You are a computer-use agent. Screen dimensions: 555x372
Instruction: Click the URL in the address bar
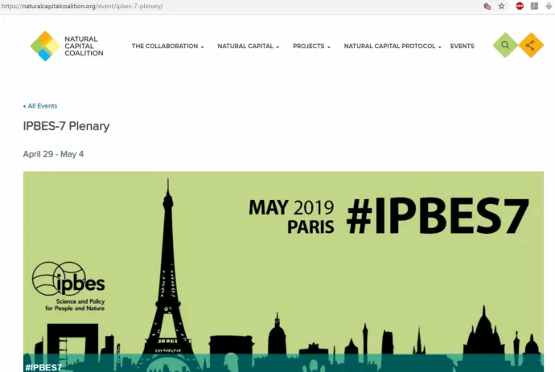[x=82, y=6]
